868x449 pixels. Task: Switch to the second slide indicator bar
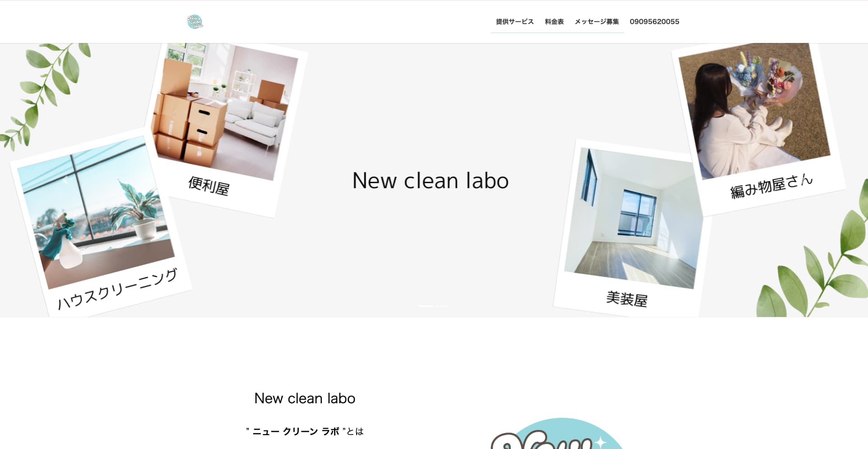pyautogui.click(x=441, y=306)
